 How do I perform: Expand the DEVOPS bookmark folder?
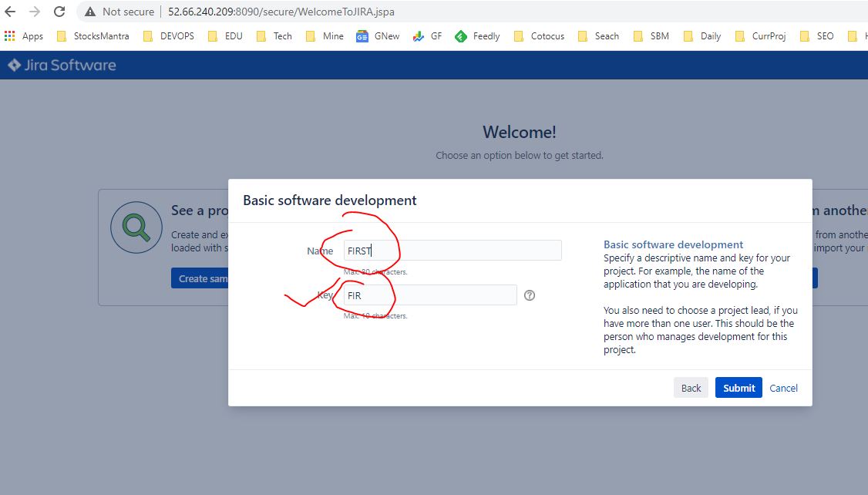coord(169,36)
